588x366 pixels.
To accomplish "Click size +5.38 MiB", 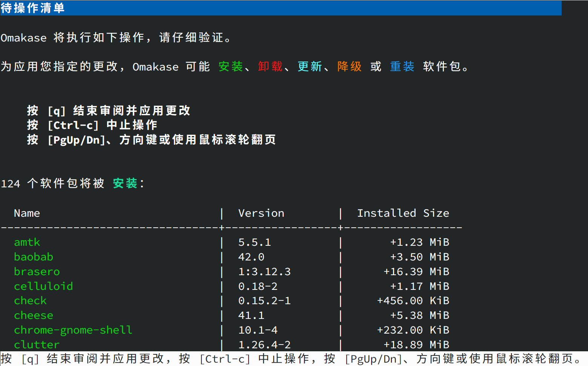I will (420, 315).
